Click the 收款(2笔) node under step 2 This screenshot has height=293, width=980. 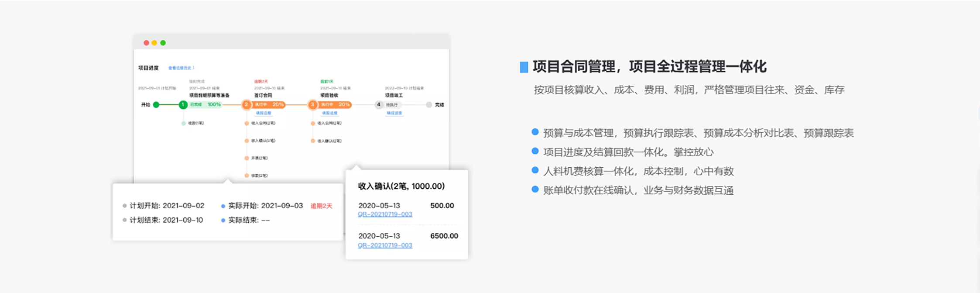pos(259,176)
